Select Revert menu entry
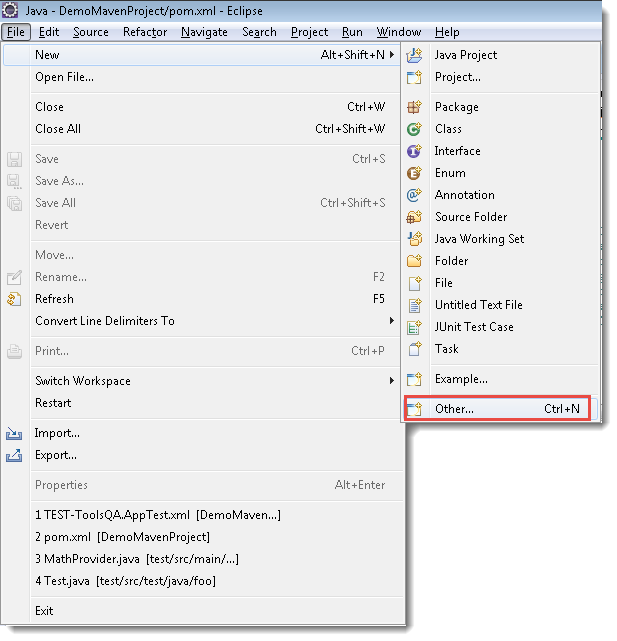The width and height of the screenshot is (617, 641). tap(203, 227)
